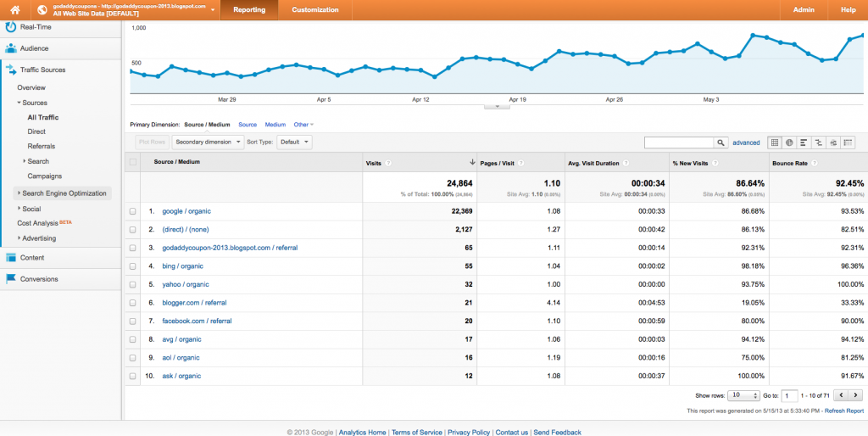Image resolution: width=868 pixels, height=436 pixels.
Task: Click the Go to page number field
Action: pyautogui.click(x=790, y=395)
